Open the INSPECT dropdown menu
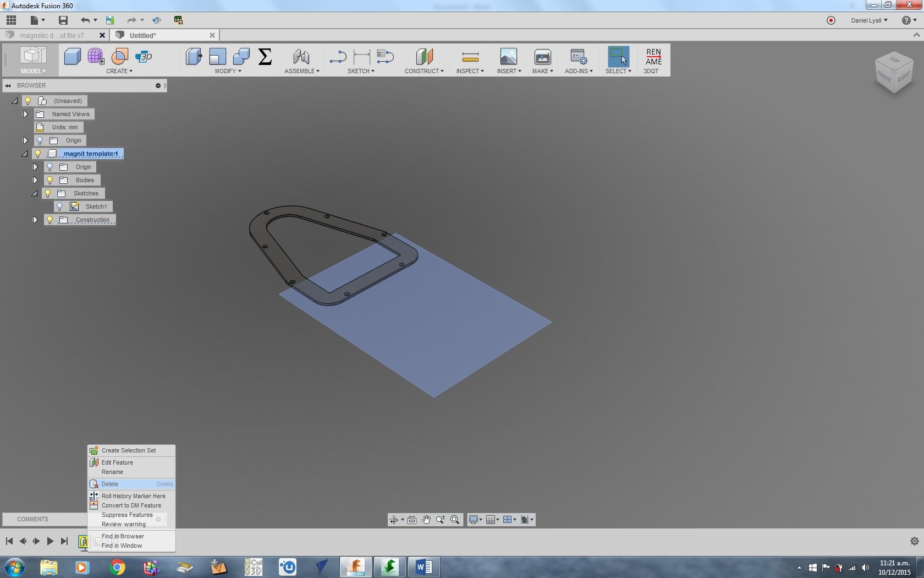 pos(470,71)
